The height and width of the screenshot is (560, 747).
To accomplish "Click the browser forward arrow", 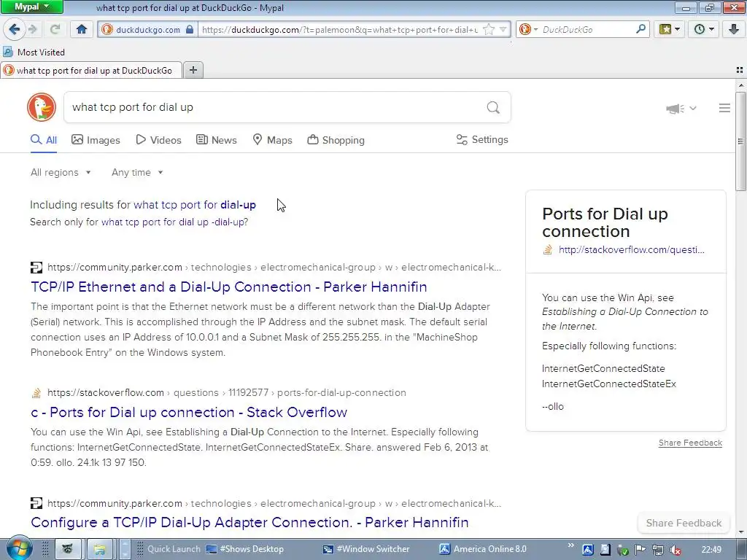I will tap(33, 29).
